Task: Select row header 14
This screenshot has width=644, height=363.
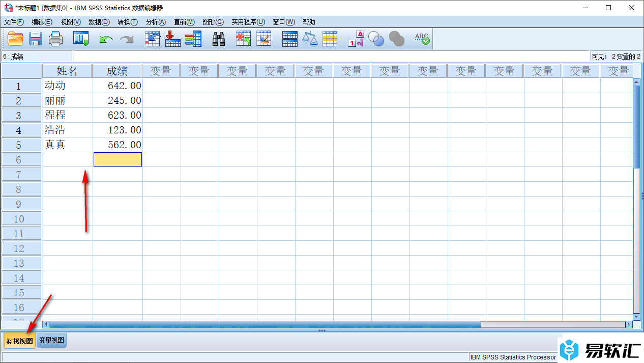Action: click(21, 277)
